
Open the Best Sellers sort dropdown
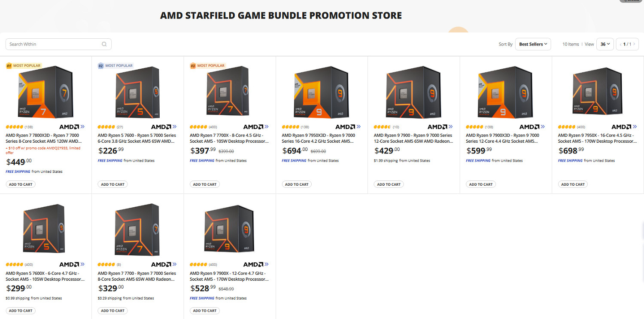pyautogui.click(x=533, y=44)
